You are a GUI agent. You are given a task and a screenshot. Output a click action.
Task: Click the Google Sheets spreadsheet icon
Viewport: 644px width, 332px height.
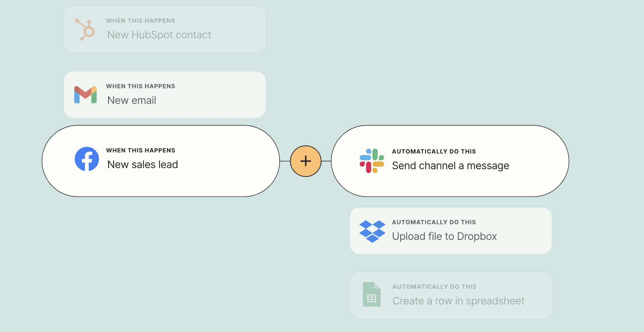tap(372, 294)
